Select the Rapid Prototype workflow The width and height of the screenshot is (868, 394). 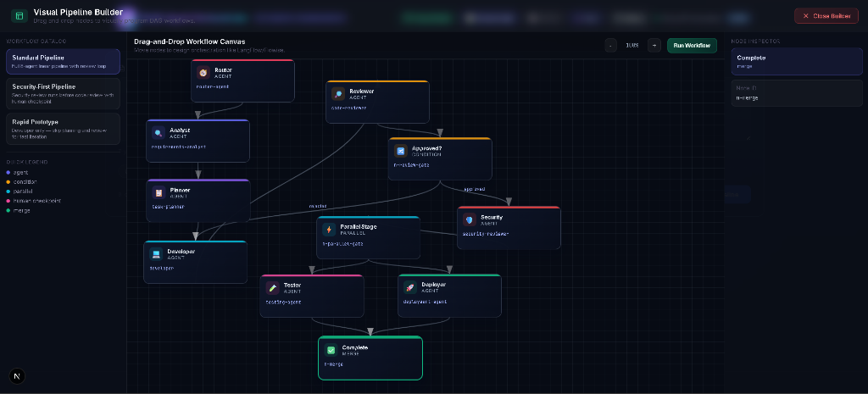pos(63,129)
